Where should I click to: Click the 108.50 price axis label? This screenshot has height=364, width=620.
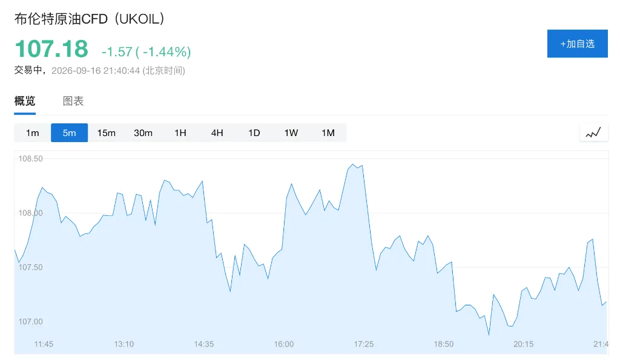pos(30,158)
